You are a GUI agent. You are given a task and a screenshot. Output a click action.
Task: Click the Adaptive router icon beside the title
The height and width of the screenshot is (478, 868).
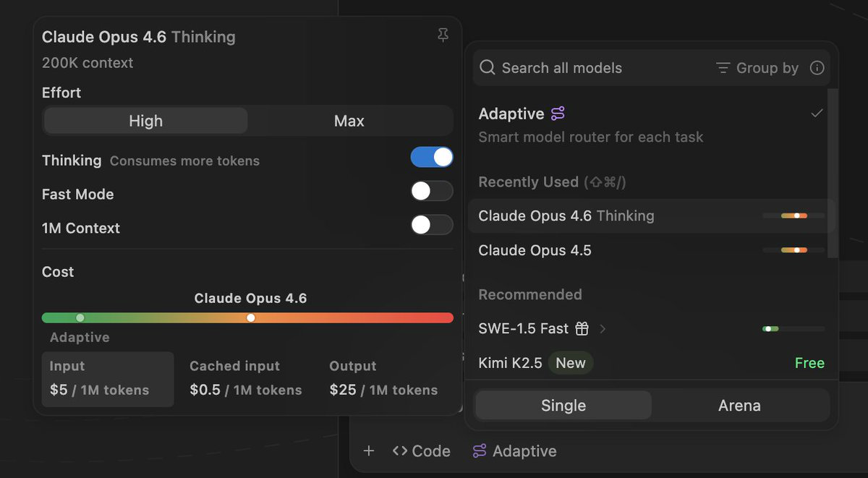point(558,114)
